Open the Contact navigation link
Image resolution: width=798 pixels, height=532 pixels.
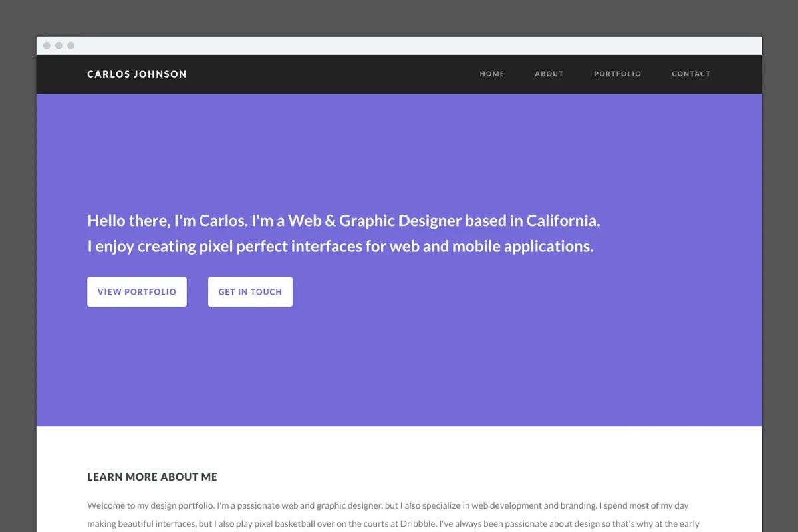(x=691, y=74)
